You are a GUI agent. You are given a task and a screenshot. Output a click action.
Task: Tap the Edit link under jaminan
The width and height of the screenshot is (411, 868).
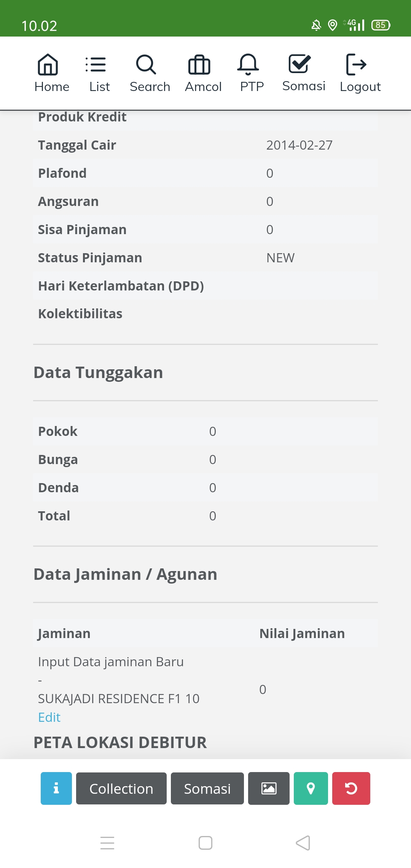coord(49,717)
